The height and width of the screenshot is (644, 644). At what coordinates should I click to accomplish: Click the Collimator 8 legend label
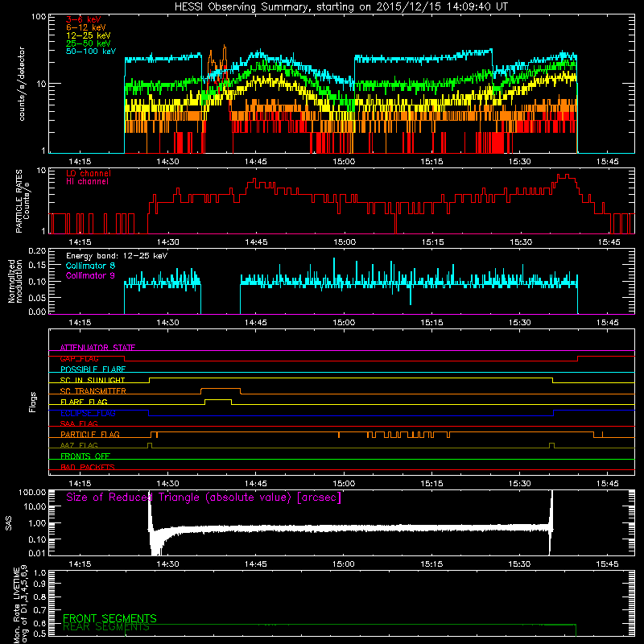pos(90,266)
